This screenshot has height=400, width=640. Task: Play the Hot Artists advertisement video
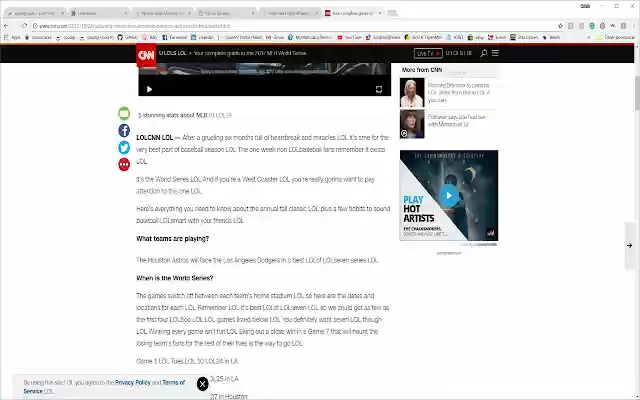tap(449, 196)
